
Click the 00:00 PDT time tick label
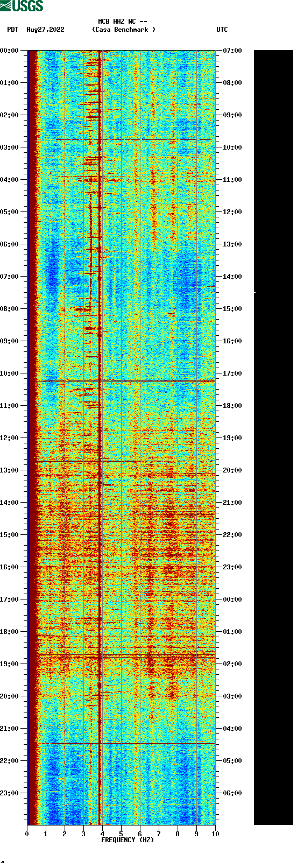[x=10, y=51]
